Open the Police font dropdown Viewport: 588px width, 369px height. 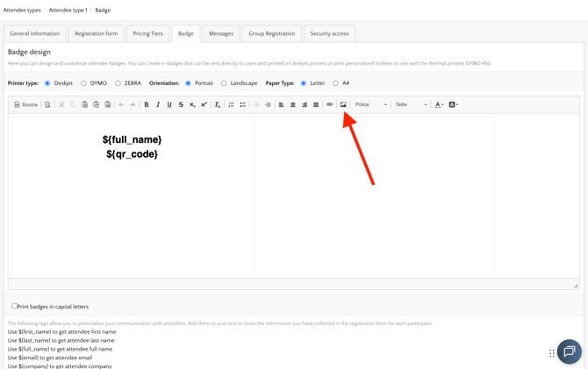370,105
